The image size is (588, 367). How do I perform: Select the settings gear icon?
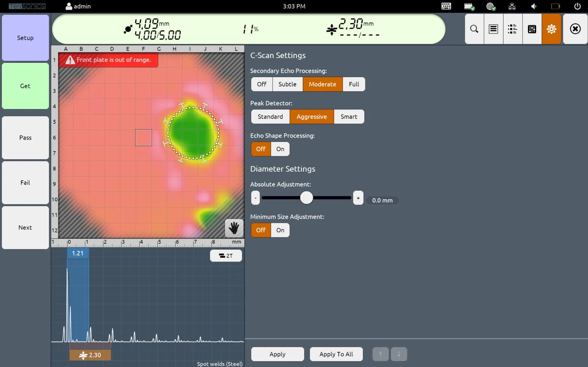[x=551, y=29]
